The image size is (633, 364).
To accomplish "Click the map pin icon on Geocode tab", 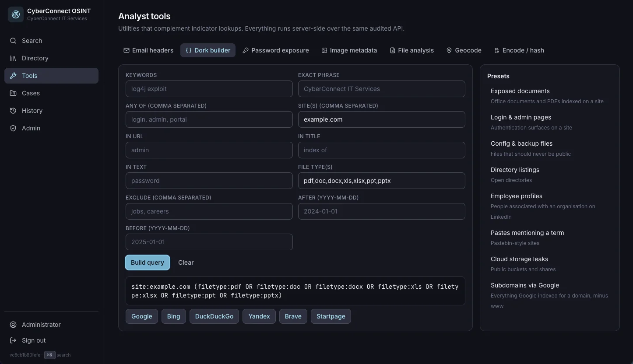I will [x=449, y=50].
